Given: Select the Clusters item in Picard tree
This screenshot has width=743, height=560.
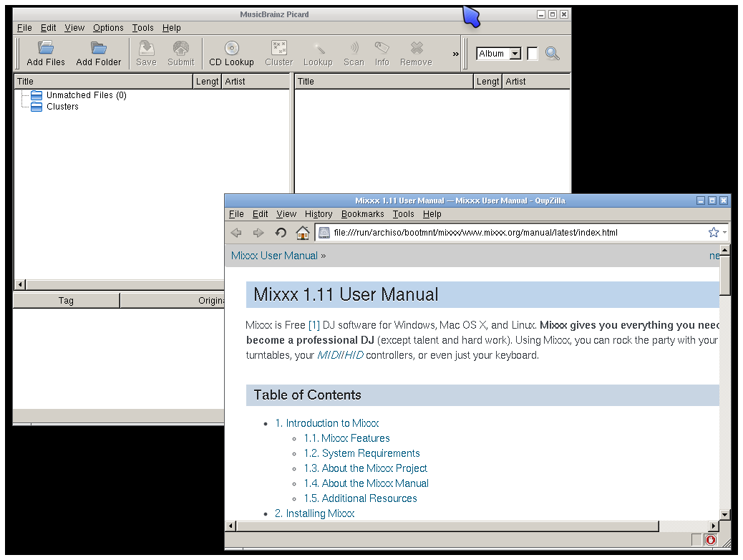Looking at the screenshot, I should point(62,107).
